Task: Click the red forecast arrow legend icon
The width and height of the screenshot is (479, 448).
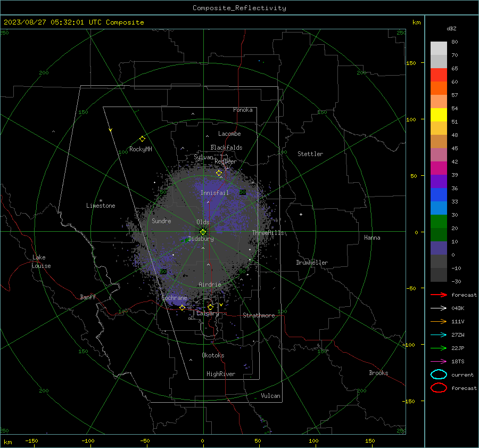Action: tap(439, 295)
